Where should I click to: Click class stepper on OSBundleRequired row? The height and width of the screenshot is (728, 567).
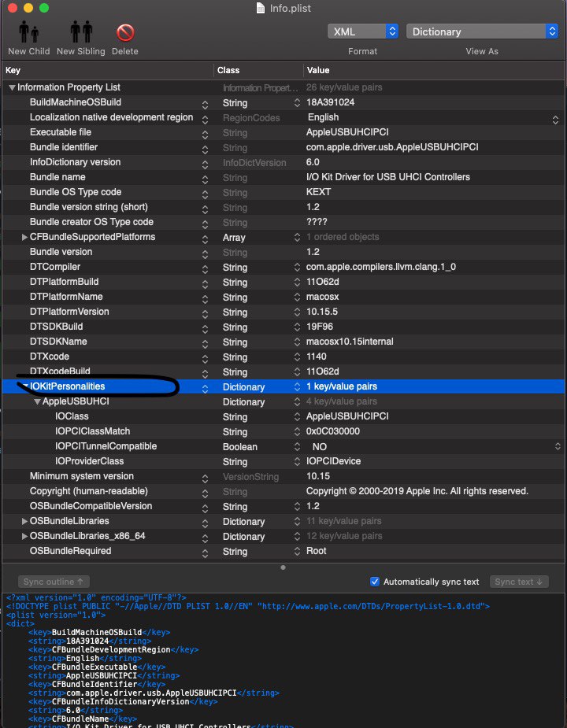coord(298,551)
